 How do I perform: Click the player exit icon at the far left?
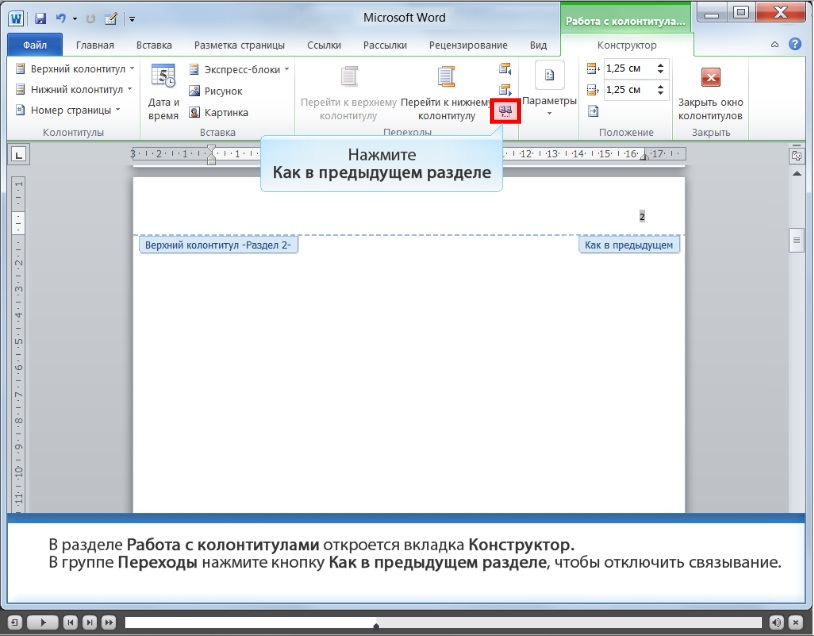(x=14, y=621)
